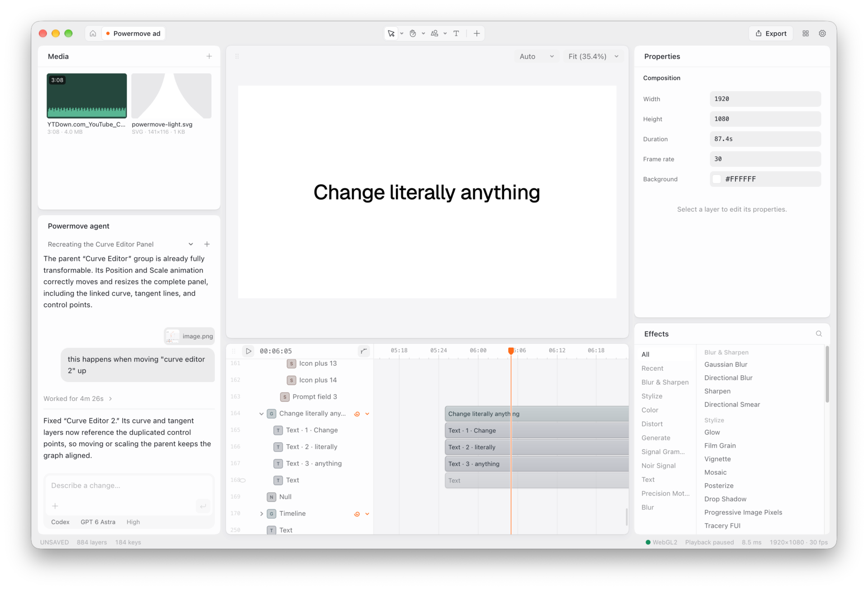The height and width of the screenshot is (590, 868).
Task: Select the arrow selection tool
Action: [x=391, y=33]
